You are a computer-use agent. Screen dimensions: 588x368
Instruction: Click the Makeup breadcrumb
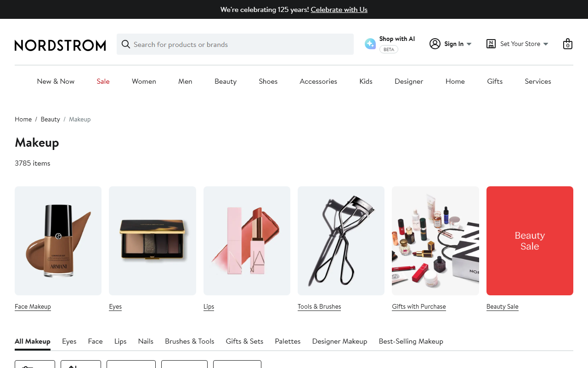tap(80, 119)
